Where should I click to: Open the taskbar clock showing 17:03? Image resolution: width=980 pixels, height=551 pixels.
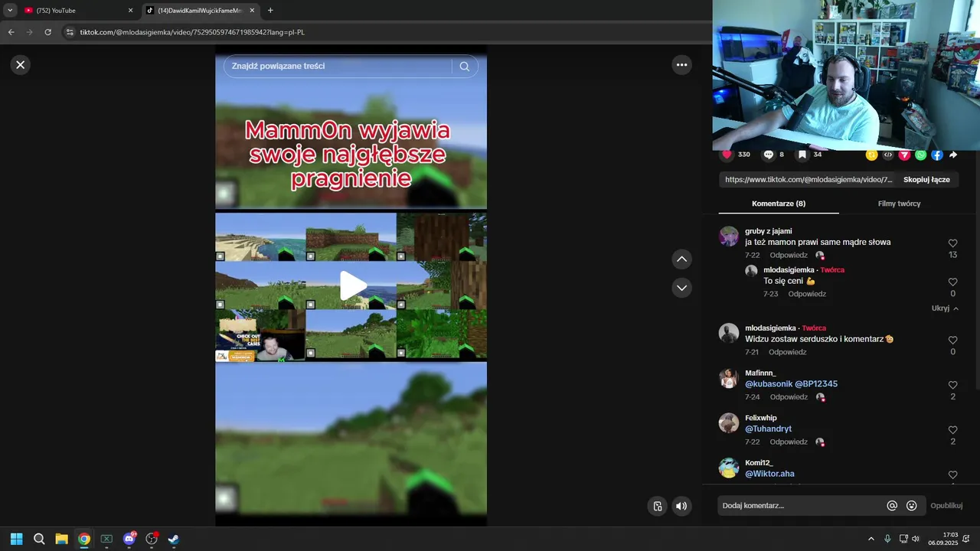click(943, 539)
